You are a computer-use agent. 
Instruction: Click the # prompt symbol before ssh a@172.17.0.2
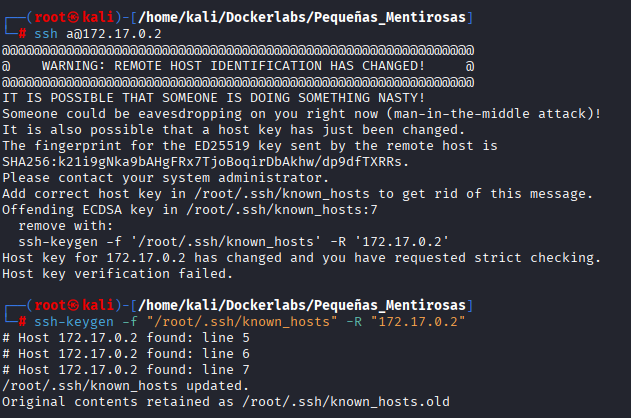pyautogui.click(x=22, y=33)
